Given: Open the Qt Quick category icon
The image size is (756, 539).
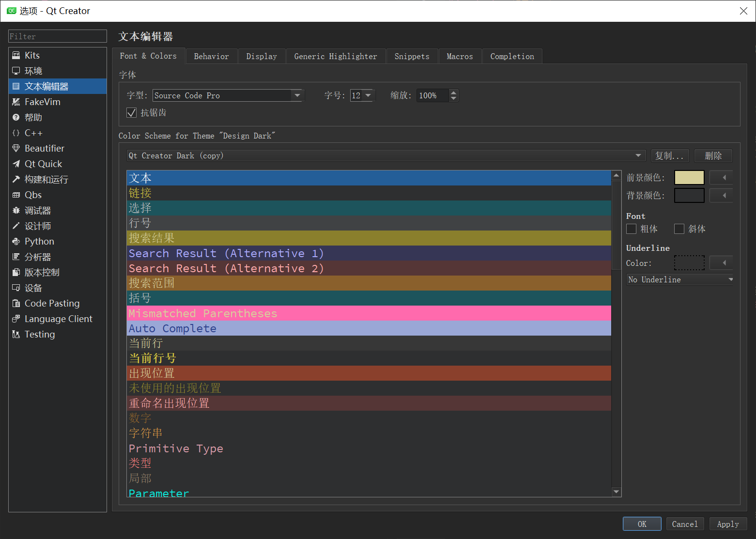Looking at the screenshot, I should coord(16,164).
